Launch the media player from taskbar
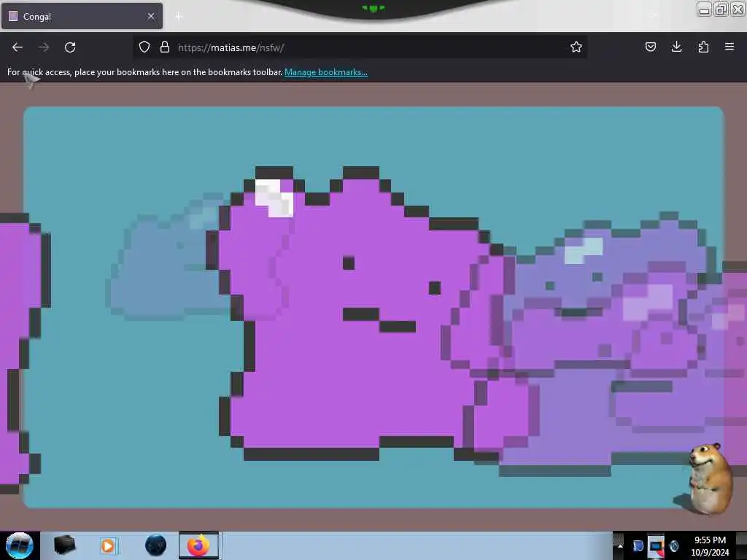 pyautogui.click(x=108, y=545)
